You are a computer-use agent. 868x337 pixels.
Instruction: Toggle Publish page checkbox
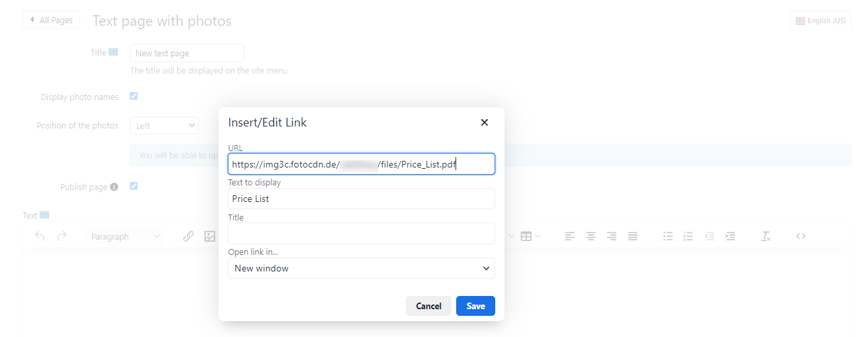click(x=134, y=186)
